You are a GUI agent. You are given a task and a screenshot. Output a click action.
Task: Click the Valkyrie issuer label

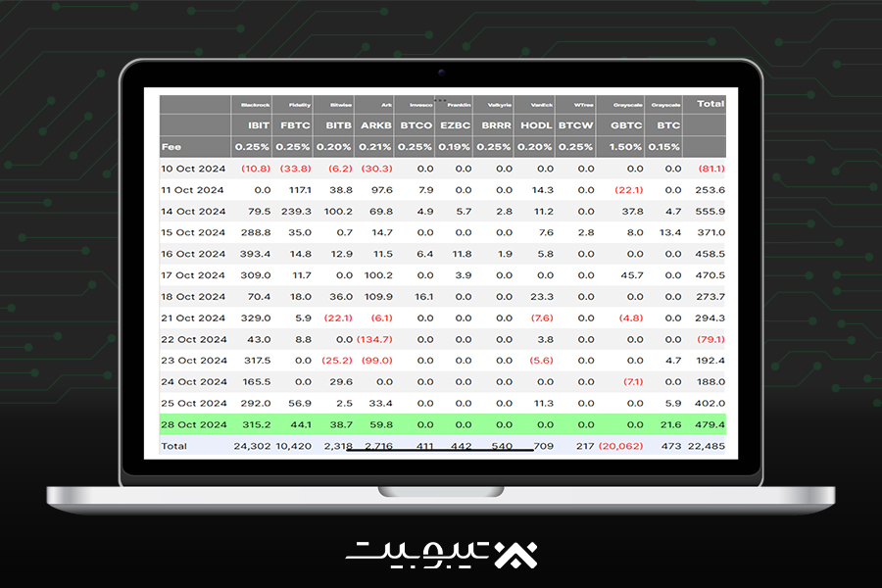point(500,105)
